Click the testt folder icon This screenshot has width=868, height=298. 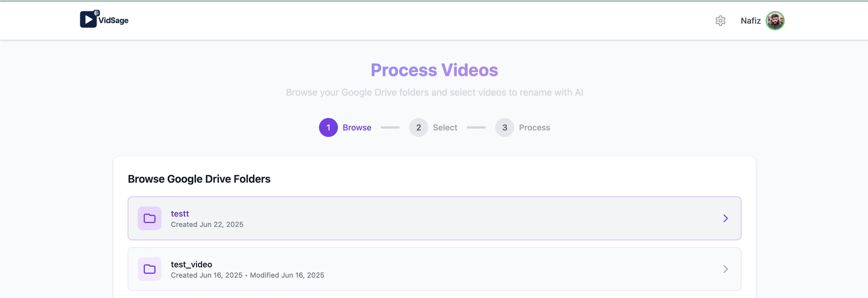pos(150,218)
